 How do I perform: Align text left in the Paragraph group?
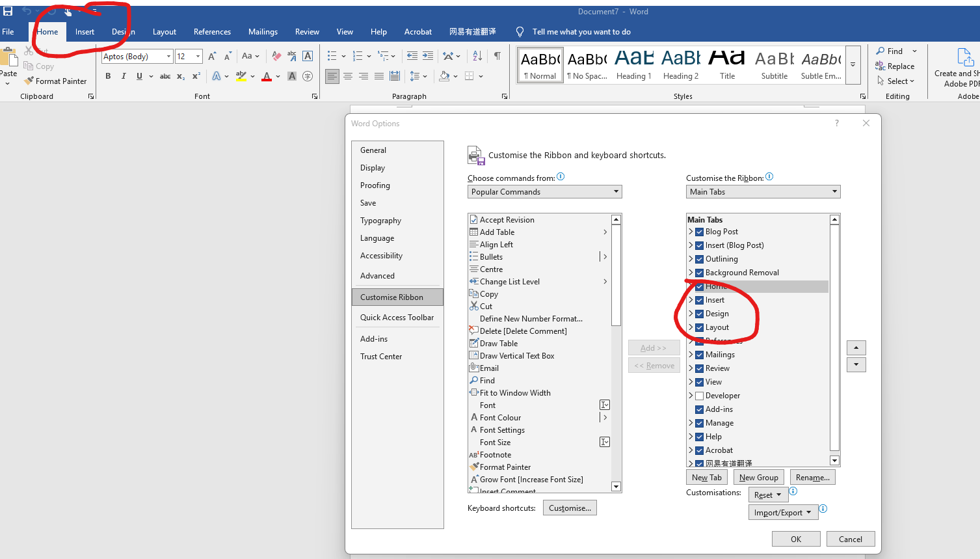coord(332,76)
